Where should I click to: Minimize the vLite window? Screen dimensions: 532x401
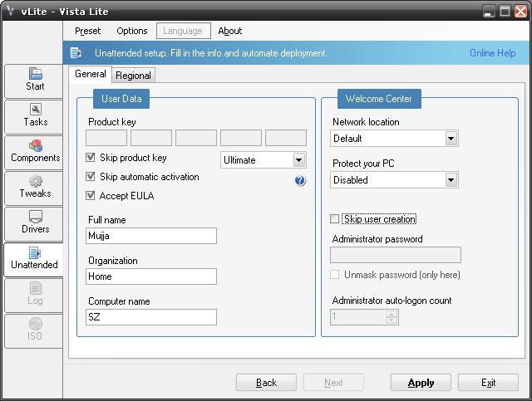click(489, 12)
